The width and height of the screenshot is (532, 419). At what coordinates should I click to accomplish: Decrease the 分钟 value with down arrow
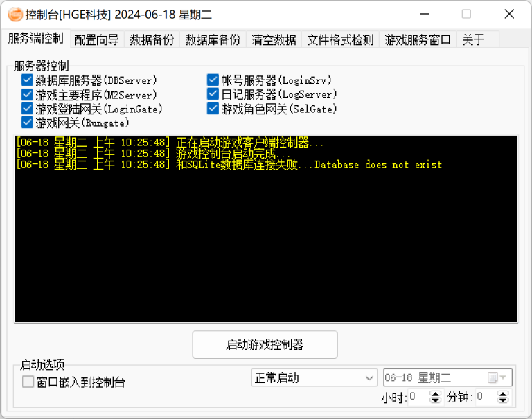[x=503, y=400]
